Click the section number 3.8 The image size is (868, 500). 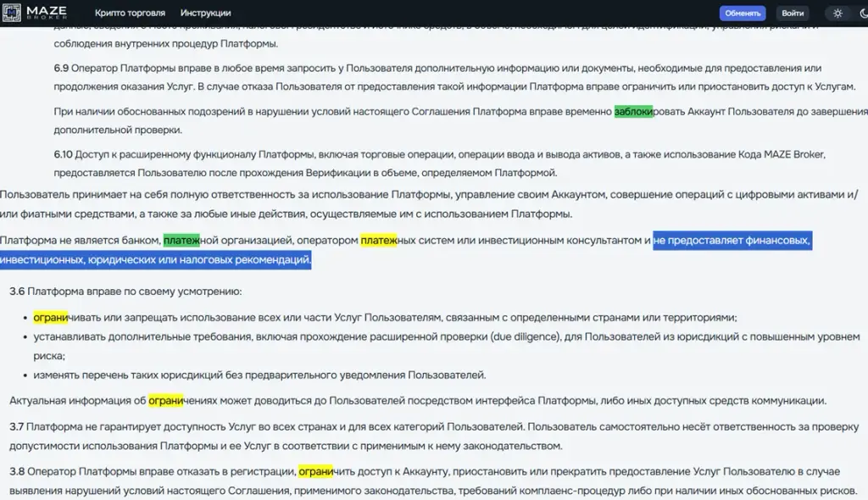[17, 471]
